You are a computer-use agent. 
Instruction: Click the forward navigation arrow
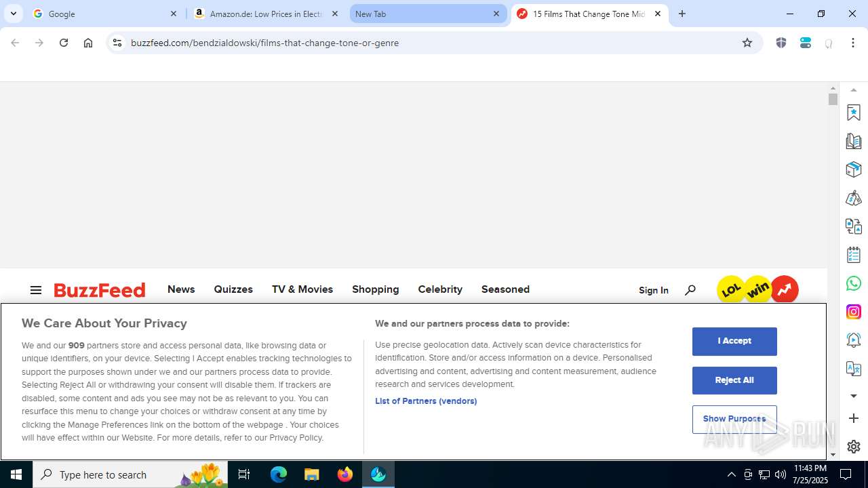point(39,43)
